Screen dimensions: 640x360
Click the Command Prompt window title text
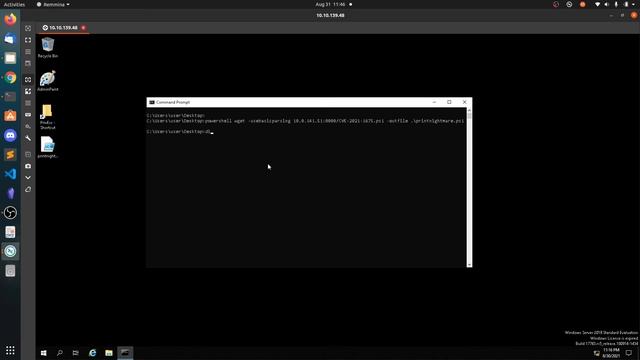[173, 102]
